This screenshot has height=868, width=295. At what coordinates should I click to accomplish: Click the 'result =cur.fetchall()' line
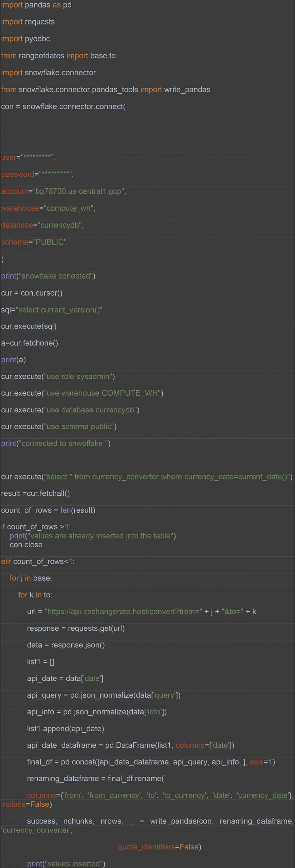click(35, 493)
